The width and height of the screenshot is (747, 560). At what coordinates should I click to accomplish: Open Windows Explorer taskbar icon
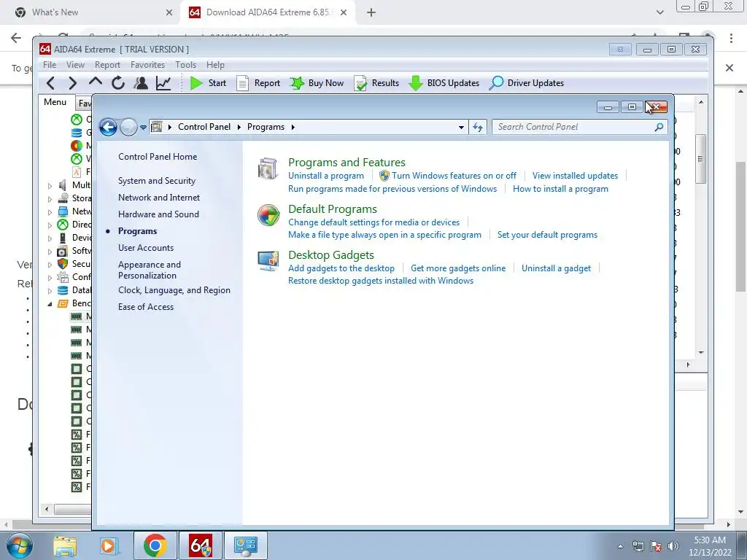[x=65, y=545]
